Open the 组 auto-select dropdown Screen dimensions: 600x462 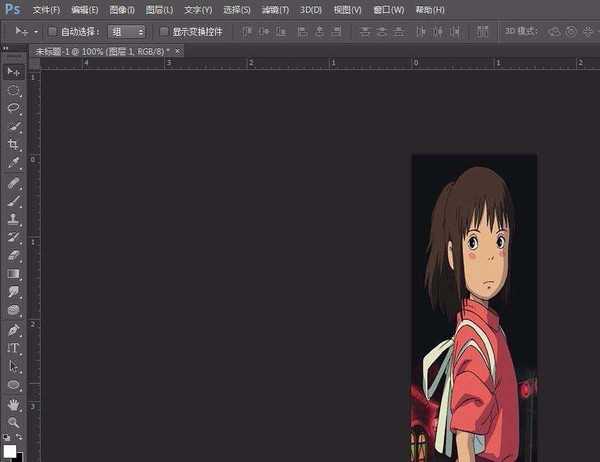[125, 31]
